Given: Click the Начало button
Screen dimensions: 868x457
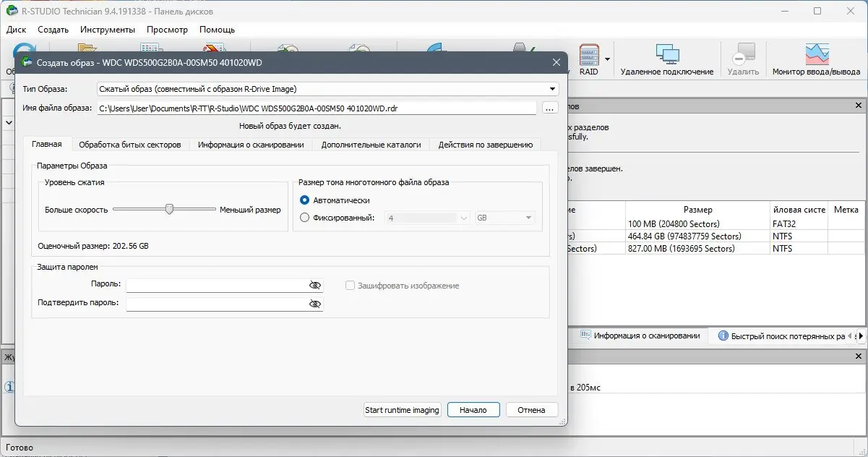Looking at the screenshot, I should (473, 409).
